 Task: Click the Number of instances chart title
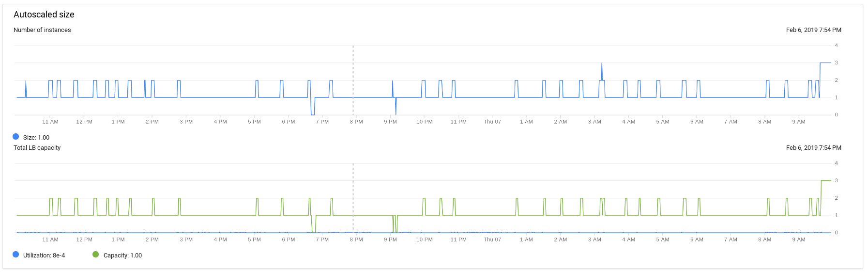coord(42,30)
